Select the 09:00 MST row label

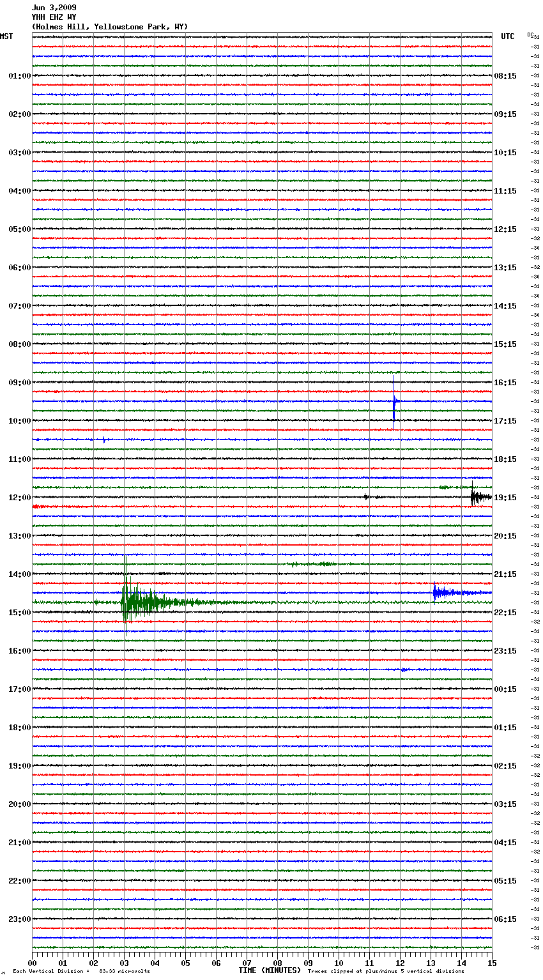click(20, 383)
